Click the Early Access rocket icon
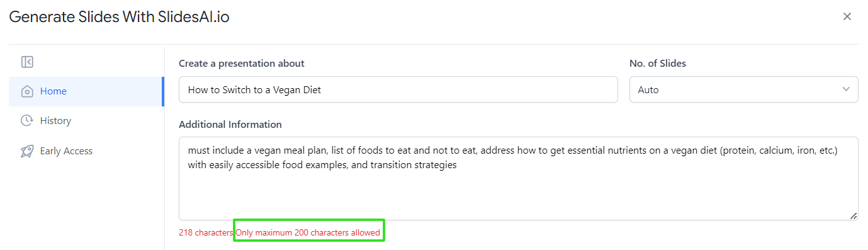This screenshot has width=868, height=250. [x=27, y=151]
